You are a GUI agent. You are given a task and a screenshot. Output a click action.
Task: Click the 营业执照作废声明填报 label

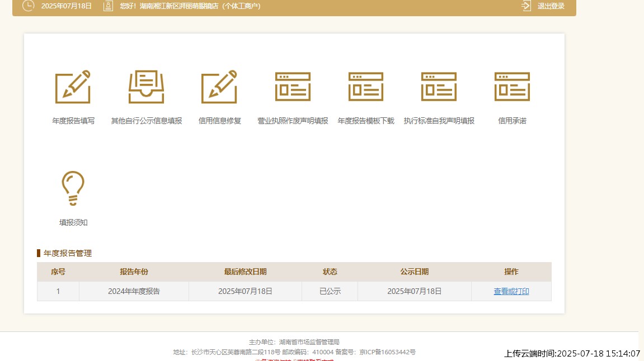pyautogui.click(x=293, y=121)
